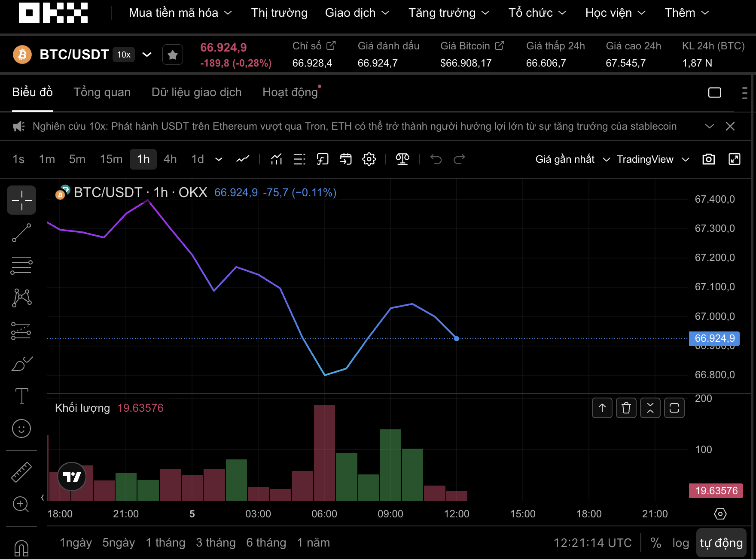Viewport: 756px width, 559px height.
Task: Click the fullscreen chart expand icon
Action: 734,159
